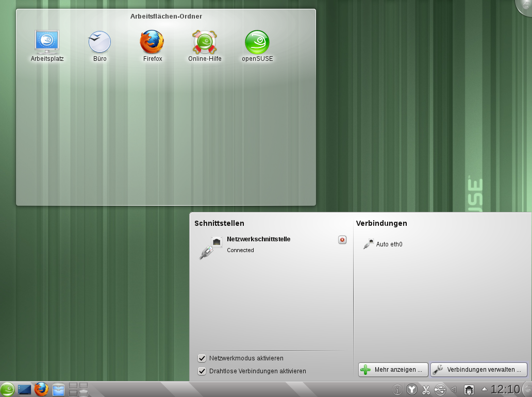This screenshot has height=397, width=532.
Task: Open Klipper clipboard tool in the system tray
Action: 426,389
